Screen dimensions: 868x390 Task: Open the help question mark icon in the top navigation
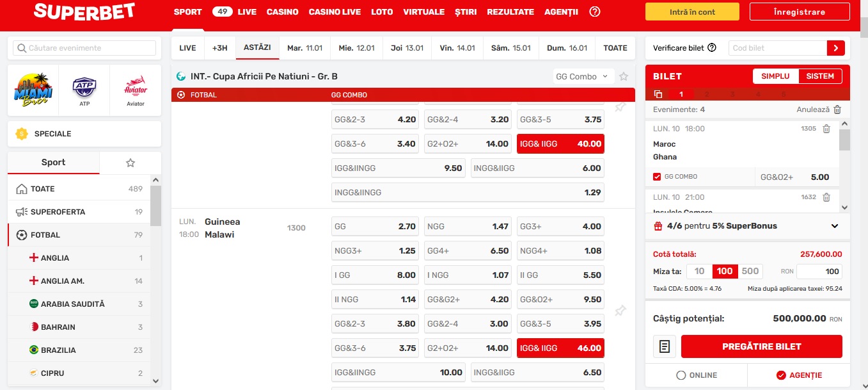(x=595, y=12)
